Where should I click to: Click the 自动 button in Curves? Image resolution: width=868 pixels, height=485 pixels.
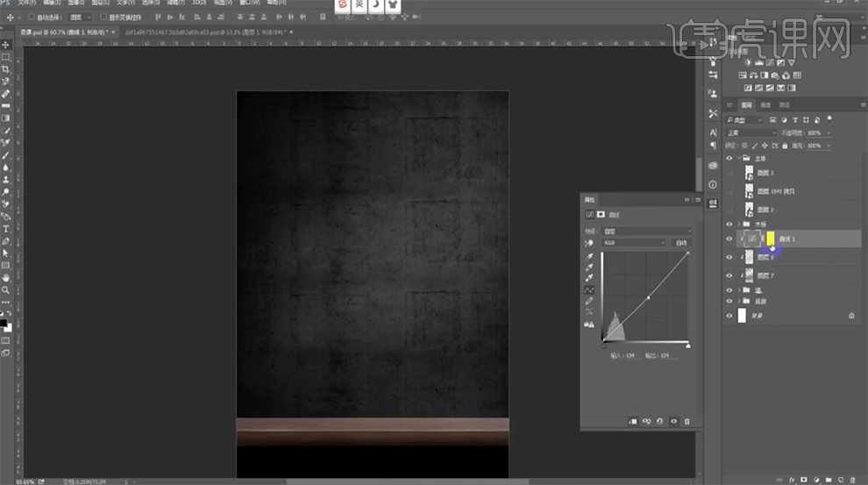point(681,243)
